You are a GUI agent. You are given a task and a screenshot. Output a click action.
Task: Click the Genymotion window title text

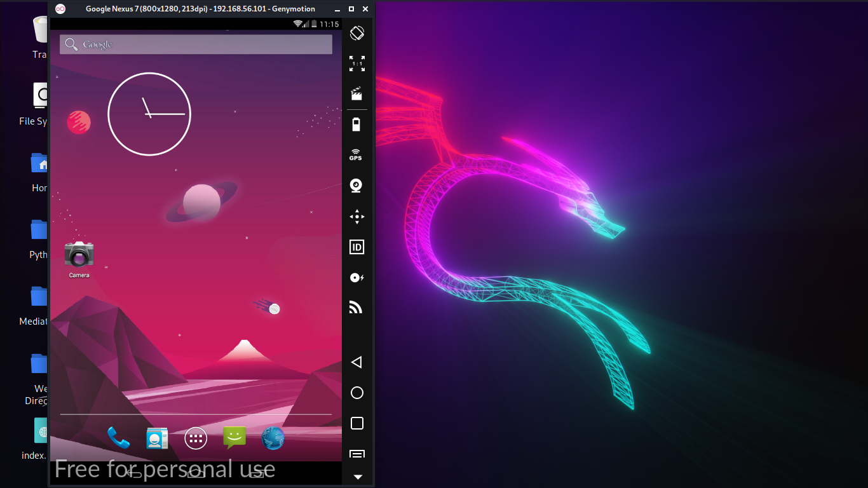(x=201, y=9)
